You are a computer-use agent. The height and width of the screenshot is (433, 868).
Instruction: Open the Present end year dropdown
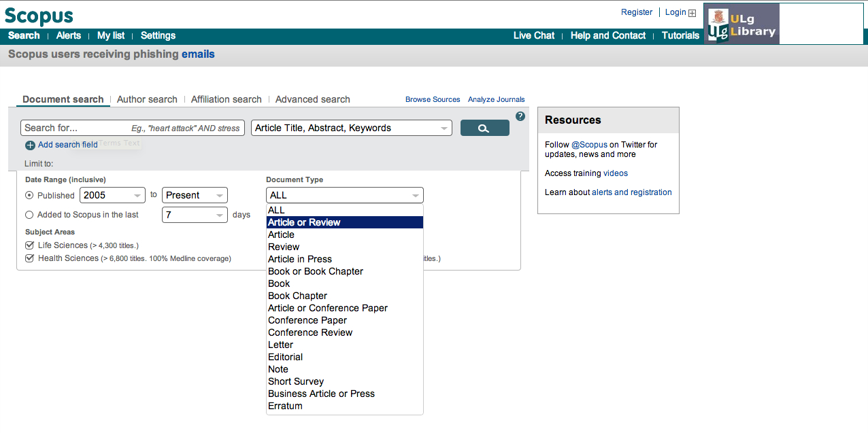pyautogui.click(x=195, y=195)
